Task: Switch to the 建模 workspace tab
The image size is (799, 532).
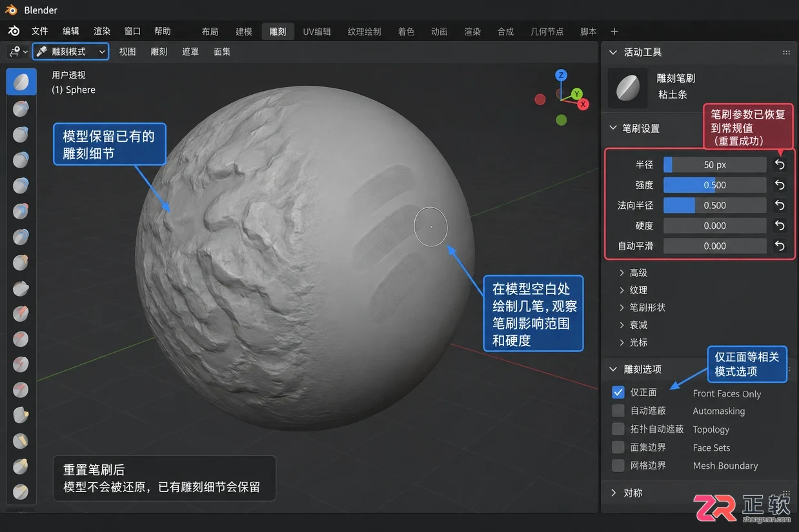Action: 244,32
